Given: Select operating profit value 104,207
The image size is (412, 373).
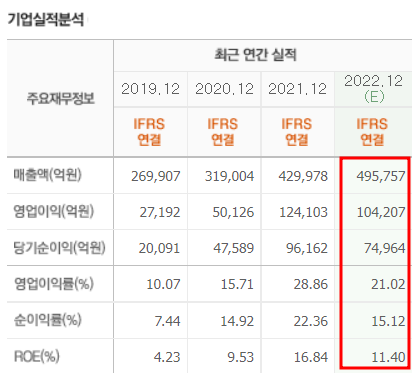Looking at the screenshot, I should (x=381, y=212).
